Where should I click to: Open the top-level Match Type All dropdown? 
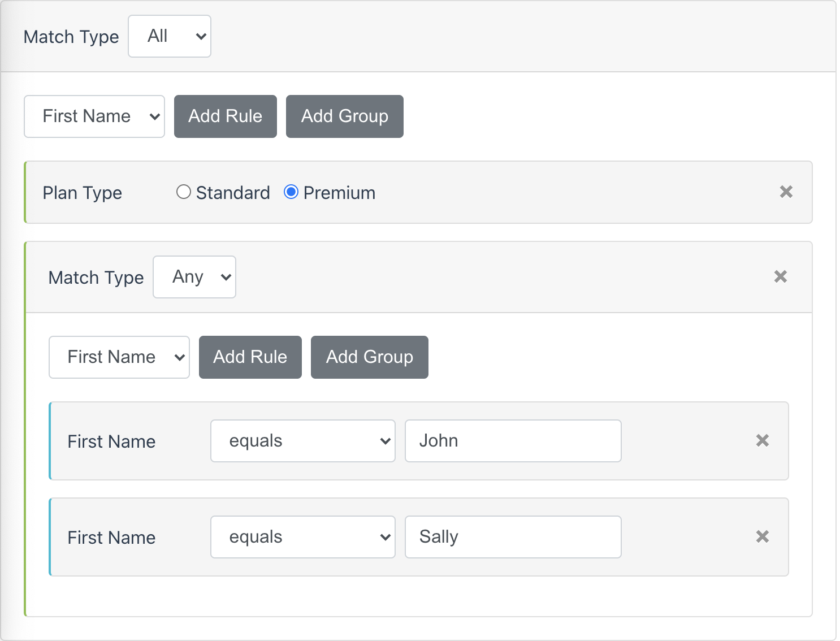pyautogui.click(x=170, y=36)
